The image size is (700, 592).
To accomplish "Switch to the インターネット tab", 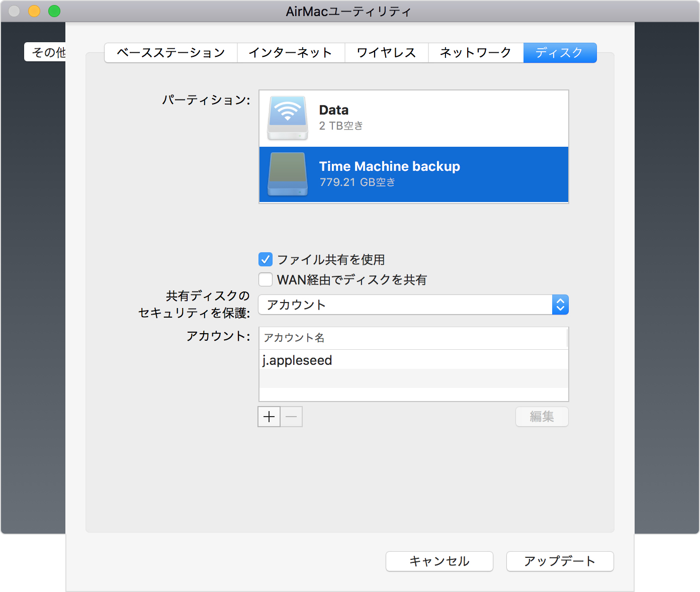I will click(x=291, y=53).
